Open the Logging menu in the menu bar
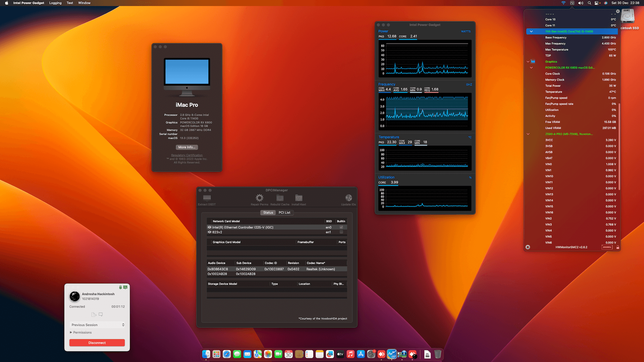Screen dimensions: 644x362 [55, 3]
